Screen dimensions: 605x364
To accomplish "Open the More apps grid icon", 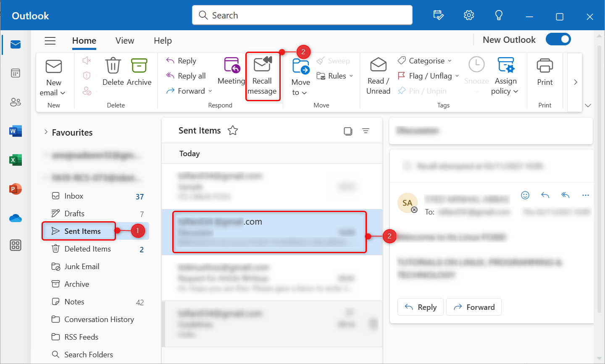I will [16, 245].
